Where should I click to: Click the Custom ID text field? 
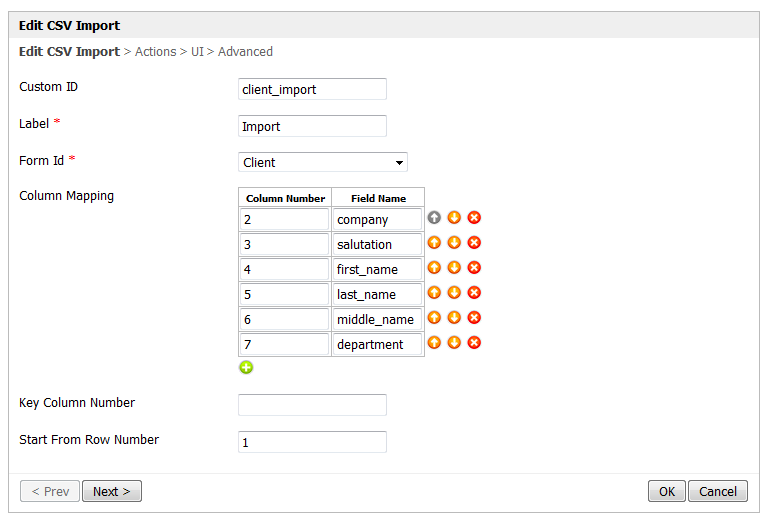pyautogui.click(x=312, y=89)
